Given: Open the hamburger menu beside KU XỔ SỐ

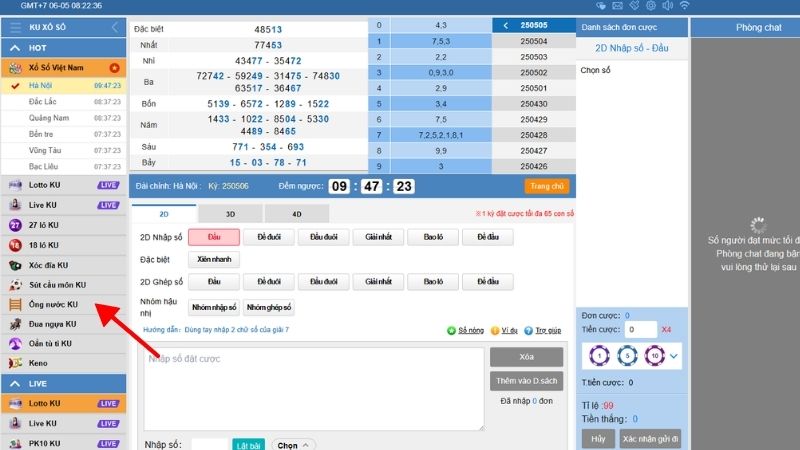Looking at the screenshot, I should [16, 27].
